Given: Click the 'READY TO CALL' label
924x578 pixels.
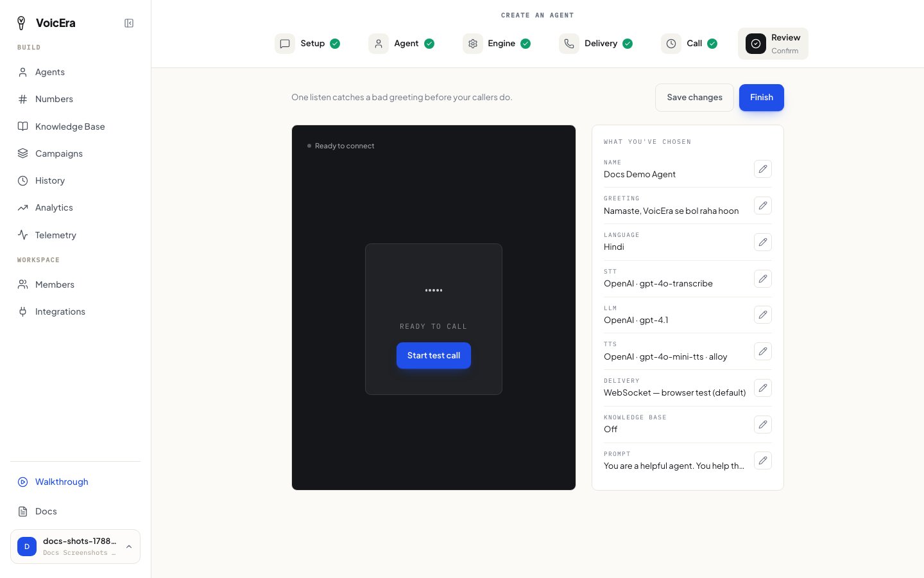Looking at the screenshot, I should click(x=434, y=327).
